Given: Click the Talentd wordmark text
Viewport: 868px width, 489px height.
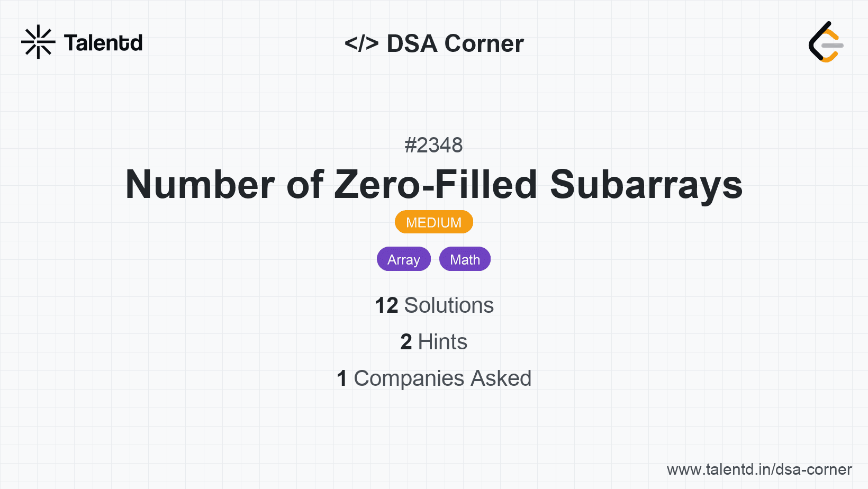Looking at the screenshot, I should click(x=103, y=43).
